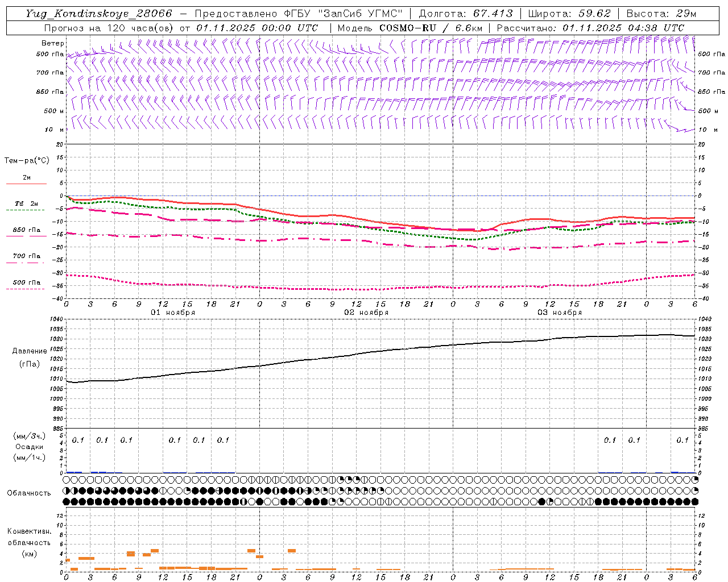Click the (мм/3ч.) precipitation unit label

point(29,436)
